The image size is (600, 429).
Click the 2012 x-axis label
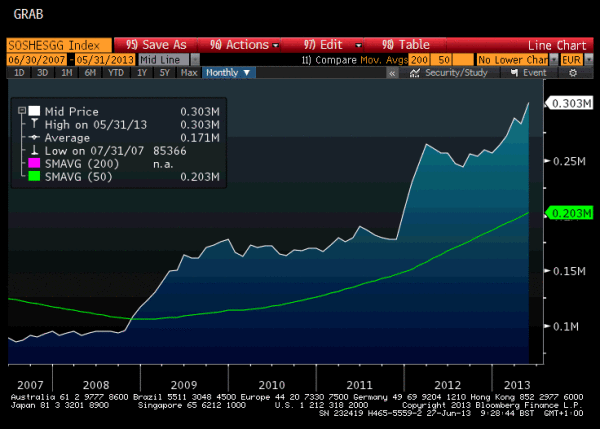point(447,385)
